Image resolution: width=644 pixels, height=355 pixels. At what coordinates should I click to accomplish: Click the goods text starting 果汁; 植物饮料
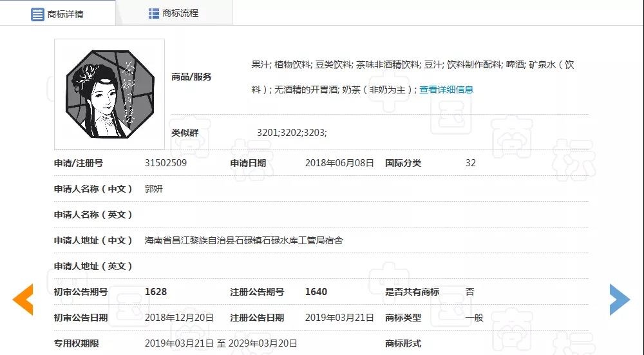[x=413, y=77]
